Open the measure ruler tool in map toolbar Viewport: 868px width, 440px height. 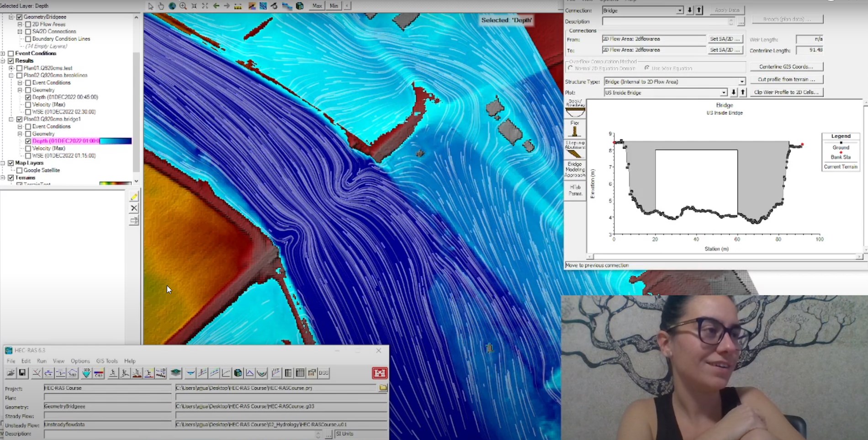(238, 6)
